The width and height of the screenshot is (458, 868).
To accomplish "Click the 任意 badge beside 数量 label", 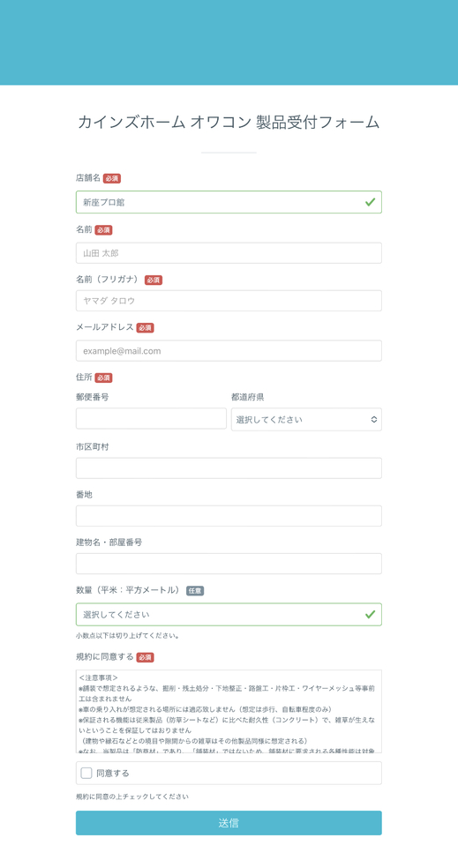I will click(195, 591).
